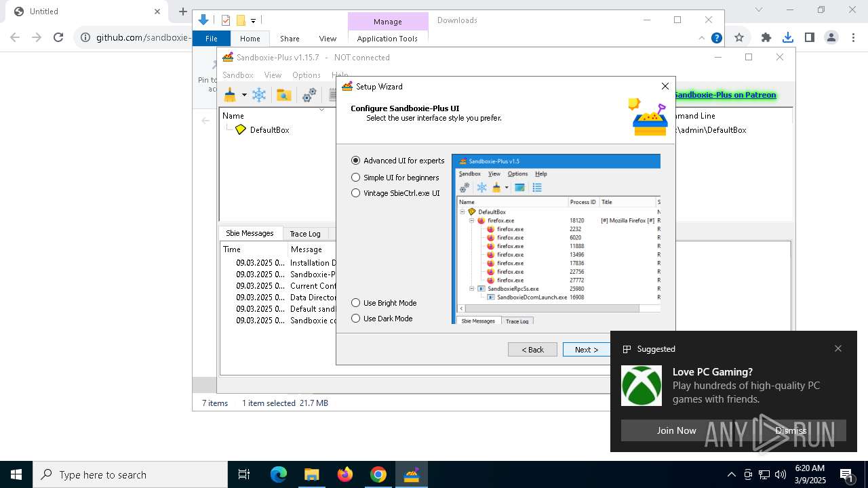Open Task View from the taskbar
Viewport: 868px width, 488px height.
pos(244,474)
